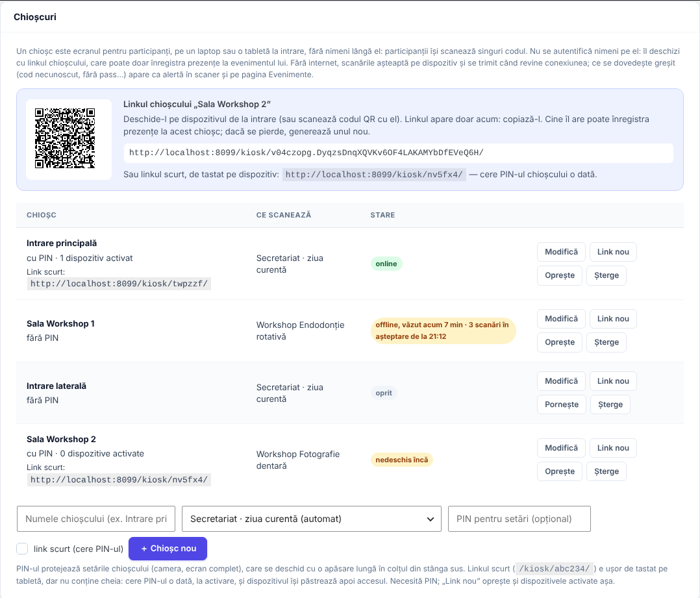The image size is (700, 598).
Task: Click the Chioșcuri page heading
Action: coord(35,17)
